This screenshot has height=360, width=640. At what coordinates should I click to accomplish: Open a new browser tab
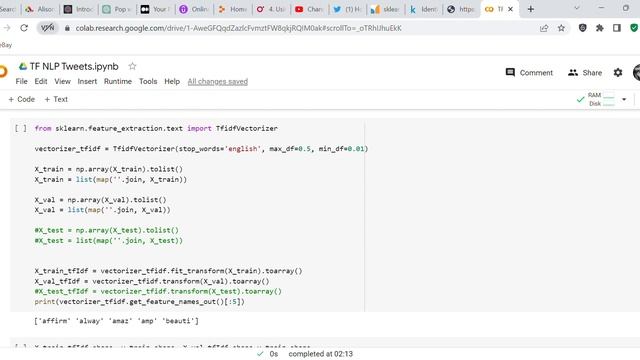click(531, 9)
